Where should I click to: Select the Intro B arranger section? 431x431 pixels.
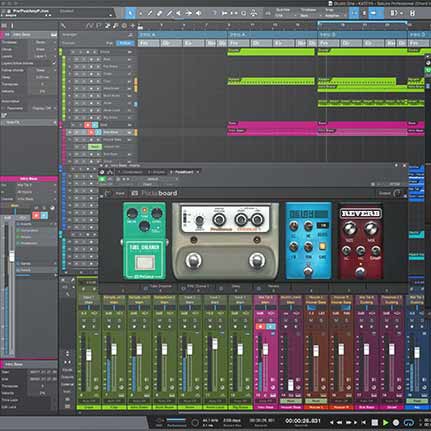[362, 35]
